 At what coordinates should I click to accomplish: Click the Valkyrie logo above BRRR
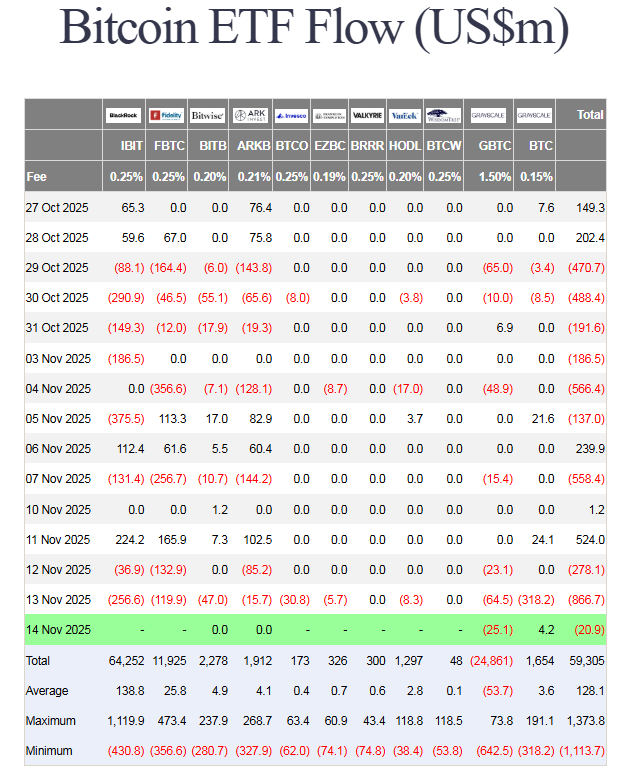[367, 116]
